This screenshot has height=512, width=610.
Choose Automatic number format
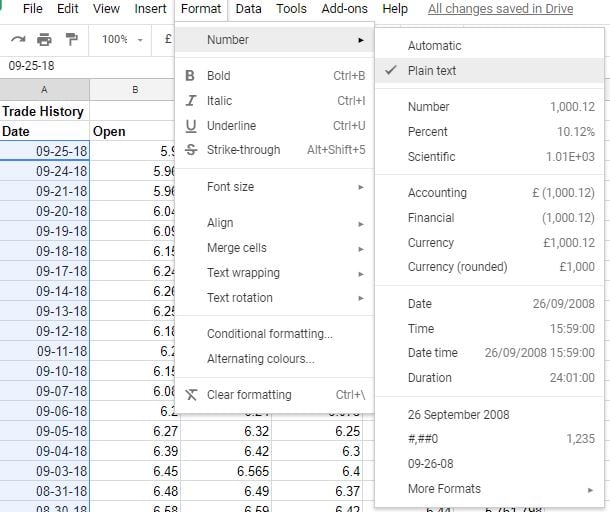point(435,46)
